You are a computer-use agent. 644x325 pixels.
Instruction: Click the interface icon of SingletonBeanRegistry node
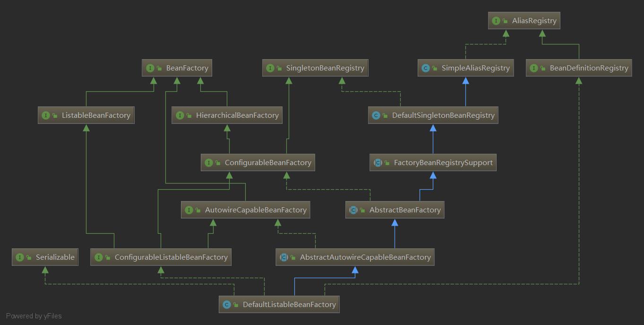pyautogui.click(x=270, y=68)
